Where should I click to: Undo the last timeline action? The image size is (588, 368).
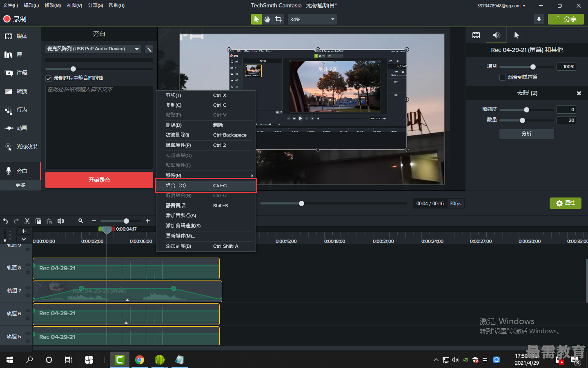tap(5, 221)
